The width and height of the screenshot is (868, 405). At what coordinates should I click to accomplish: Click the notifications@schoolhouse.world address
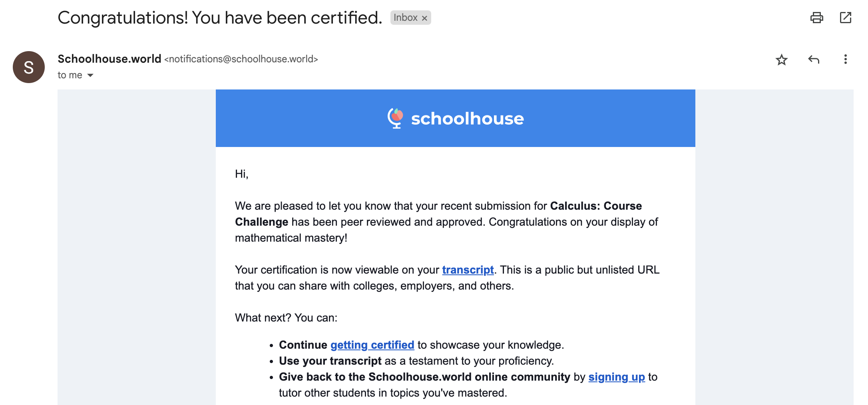[241, 59]
